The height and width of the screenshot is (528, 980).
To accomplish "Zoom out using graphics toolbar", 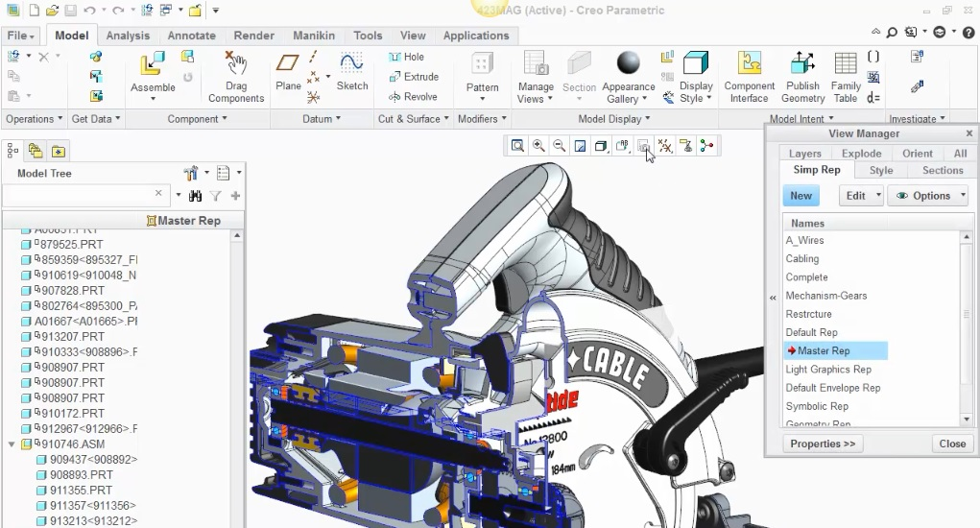I will (560, 146).
